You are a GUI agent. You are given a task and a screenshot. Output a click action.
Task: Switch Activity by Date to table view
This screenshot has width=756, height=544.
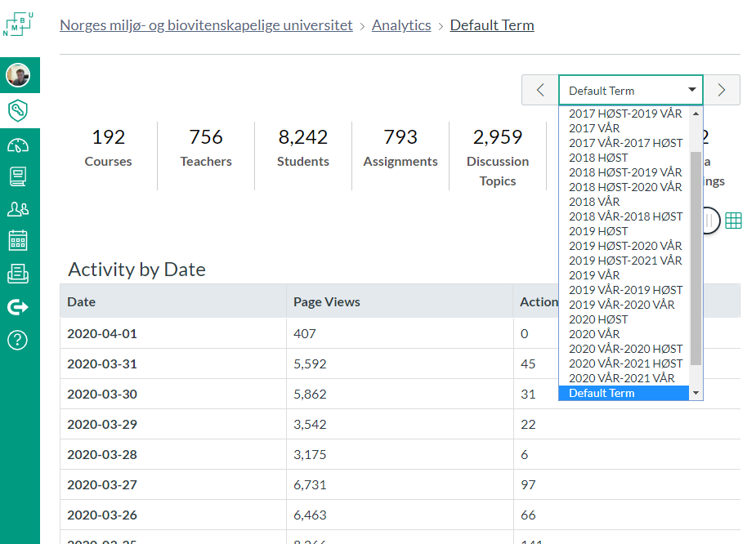tap(733, 220)
